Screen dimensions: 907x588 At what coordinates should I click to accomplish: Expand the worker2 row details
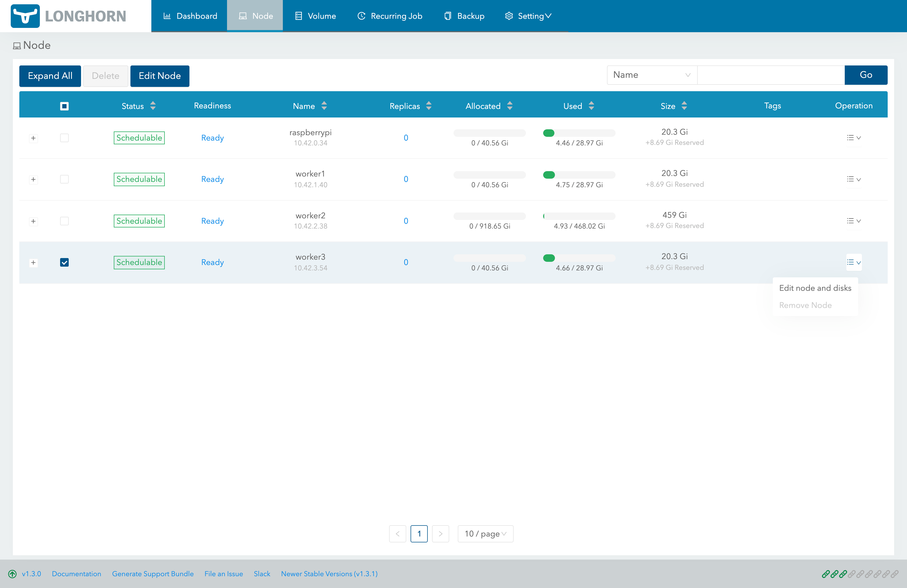(34, 221)
